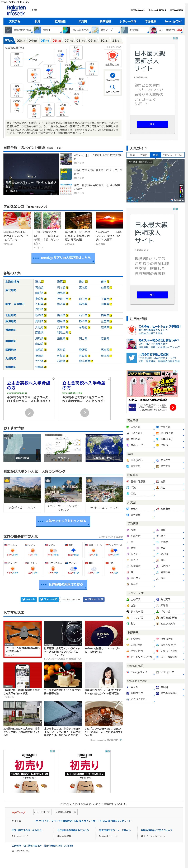Open the レジャー天気 navigation menu

coord(128,21)
